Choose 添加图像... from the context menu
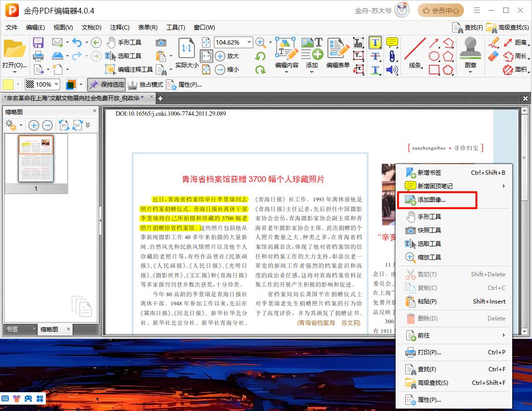The width and height of the screenshot is (532, 411). coord(431,199)
